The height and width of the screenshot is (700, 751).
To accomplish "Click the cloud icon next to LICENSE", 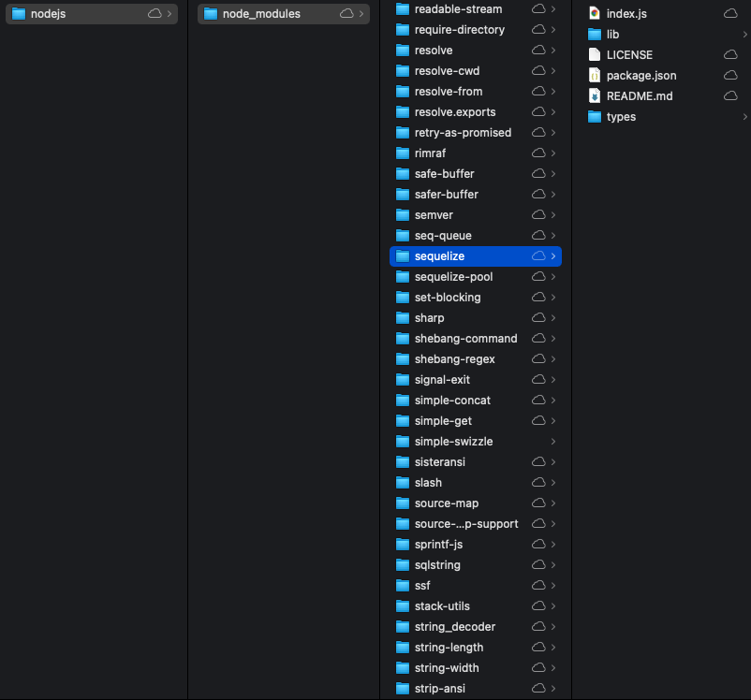I will tap(730, 54).
